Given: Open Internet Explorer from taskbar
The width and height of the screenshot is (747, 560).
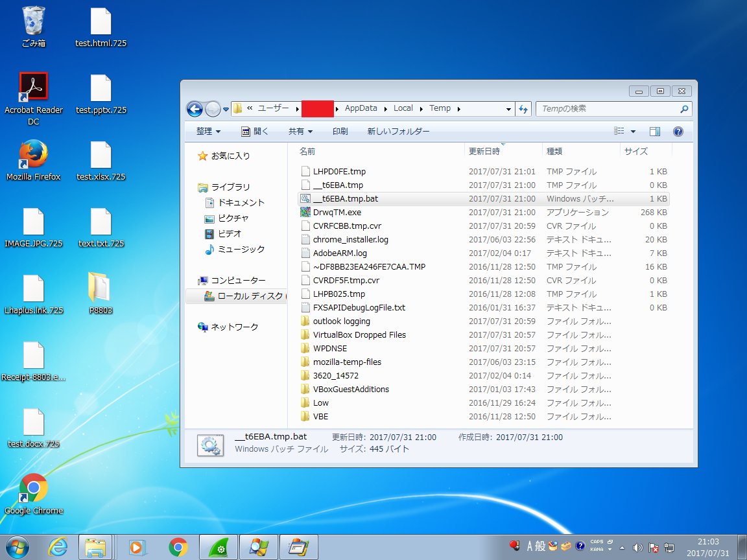Looking at the screenshot, I should (x=58, y=547).
